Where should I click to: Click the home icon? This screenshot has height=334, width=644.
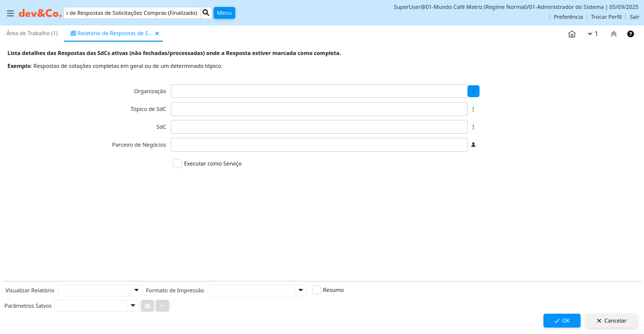coord(572,34)
